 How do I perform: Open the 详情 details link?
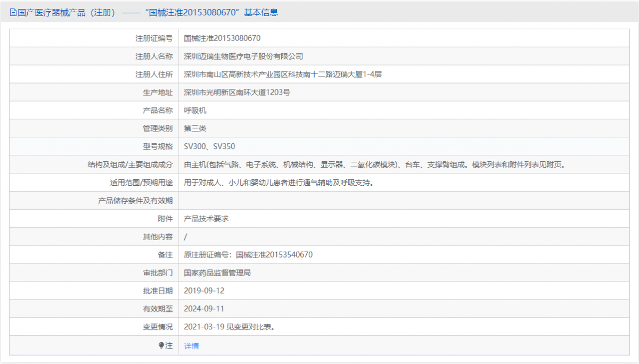pos(191,346)
